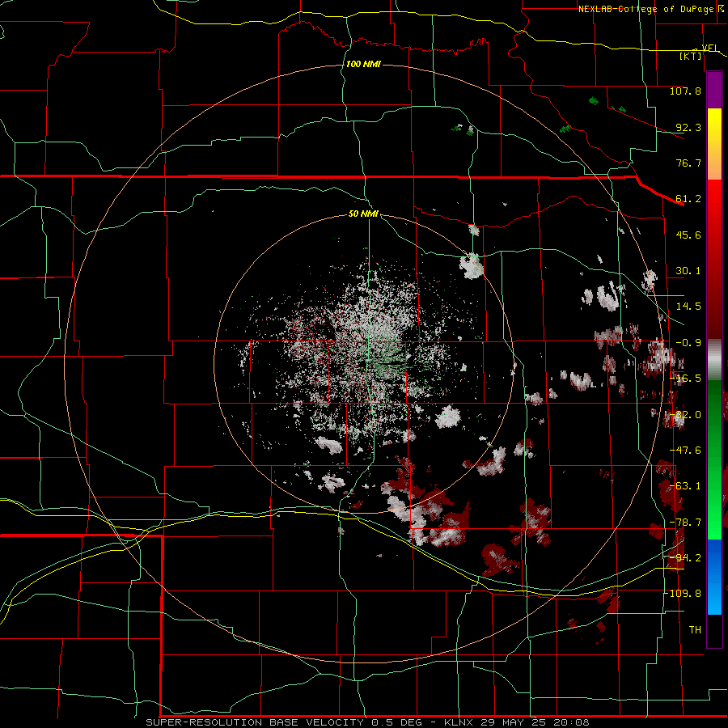The image size is (728, 728).
Task: Click the "-16.5" velocity scale value
Action: point(685,379)
